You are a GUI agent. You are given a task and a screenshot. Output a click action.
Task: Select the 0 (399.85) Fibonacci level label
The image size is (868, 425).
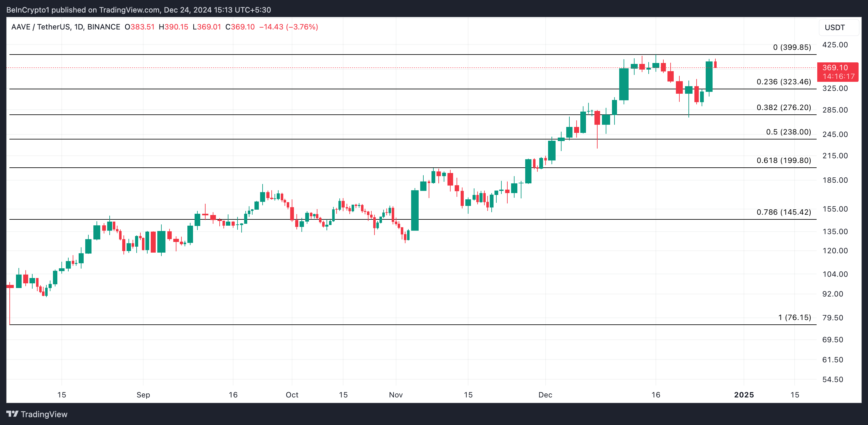pos(792,47)
